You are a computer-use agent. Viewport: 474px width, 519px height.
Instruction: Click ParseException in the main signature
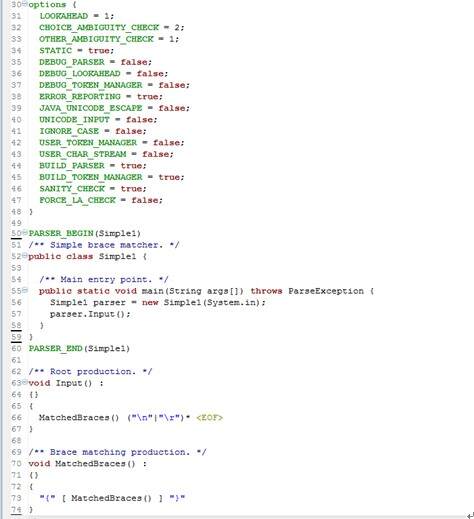tap(326, 291)
